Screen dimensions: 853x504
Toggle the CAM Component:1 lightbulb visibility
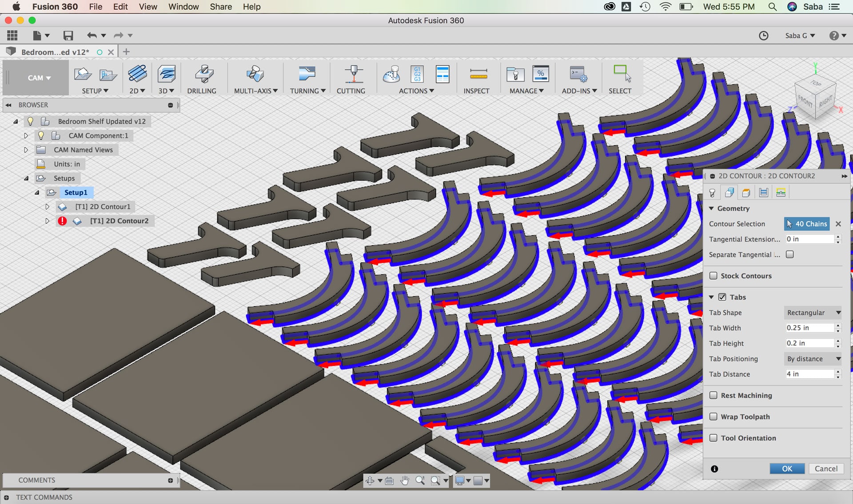41,135
